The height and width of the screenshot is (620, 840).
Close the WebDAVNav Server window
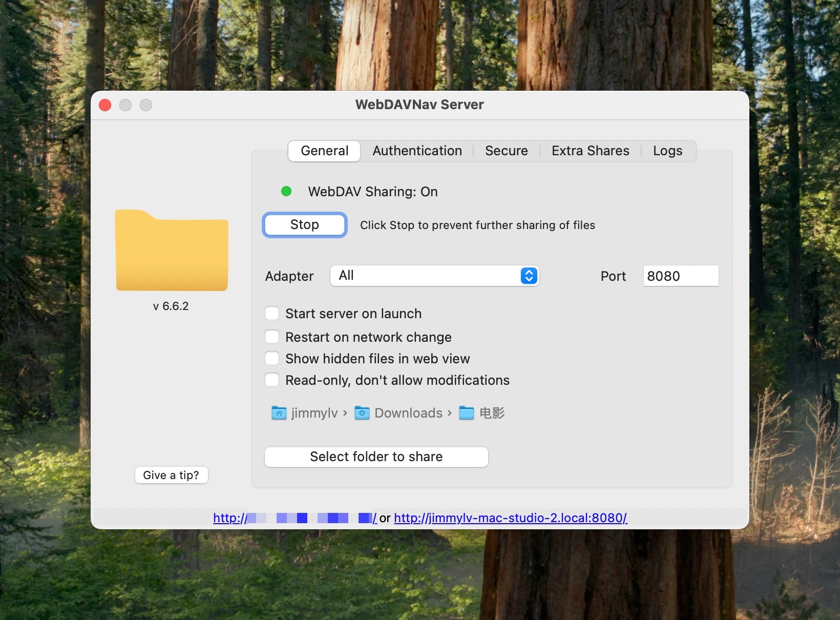(105, 105)
